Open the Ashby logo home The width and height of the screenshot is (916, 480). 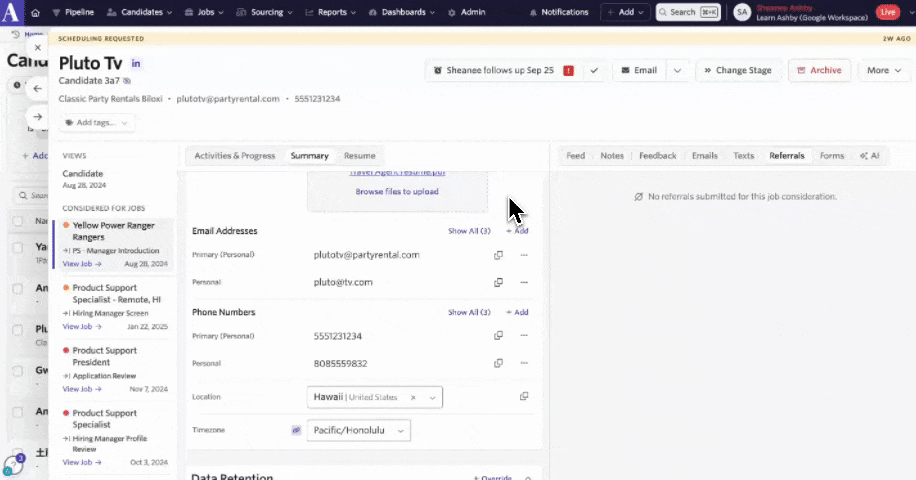pos(11,12)
